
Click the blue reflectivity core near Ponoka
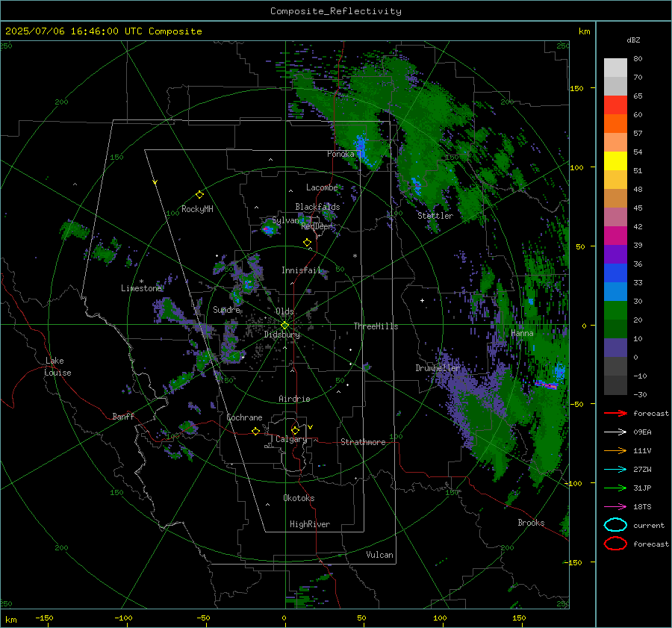coord(361,146)
